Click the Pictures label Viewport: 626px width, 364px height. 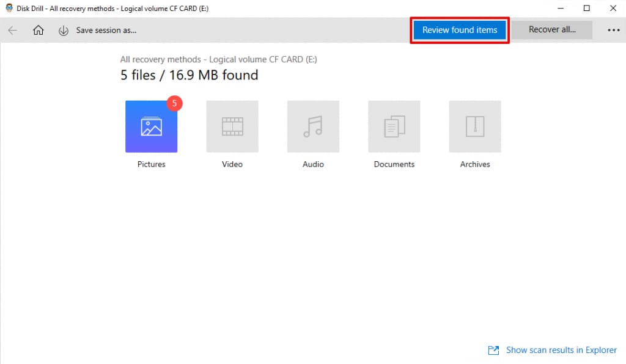152,164
